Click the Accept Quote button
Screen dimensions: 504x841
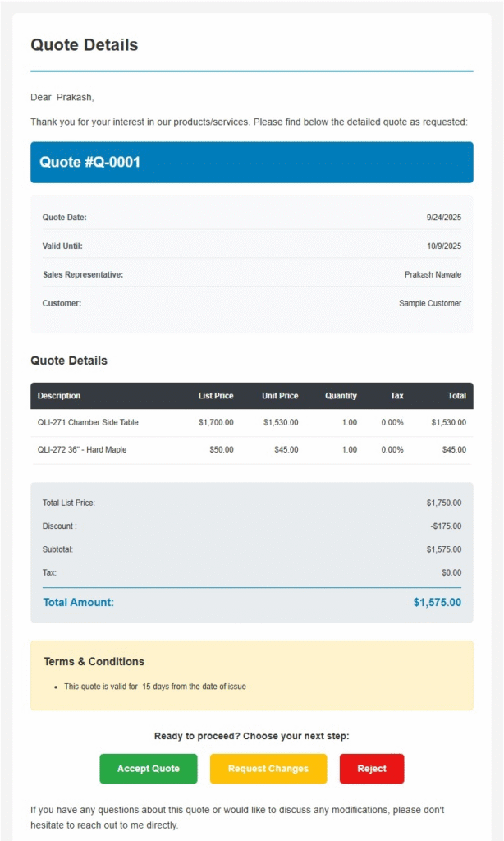tap(149, 769)
